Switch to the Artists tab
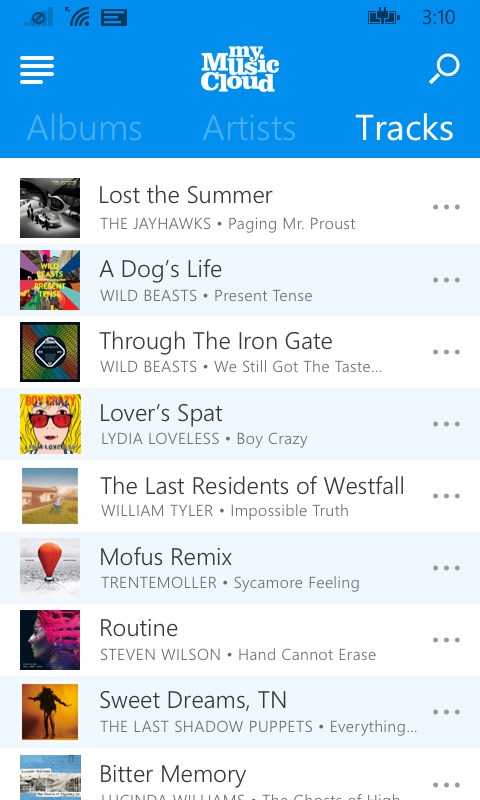Viewport: 480px width, 800px height. [249, 128]
